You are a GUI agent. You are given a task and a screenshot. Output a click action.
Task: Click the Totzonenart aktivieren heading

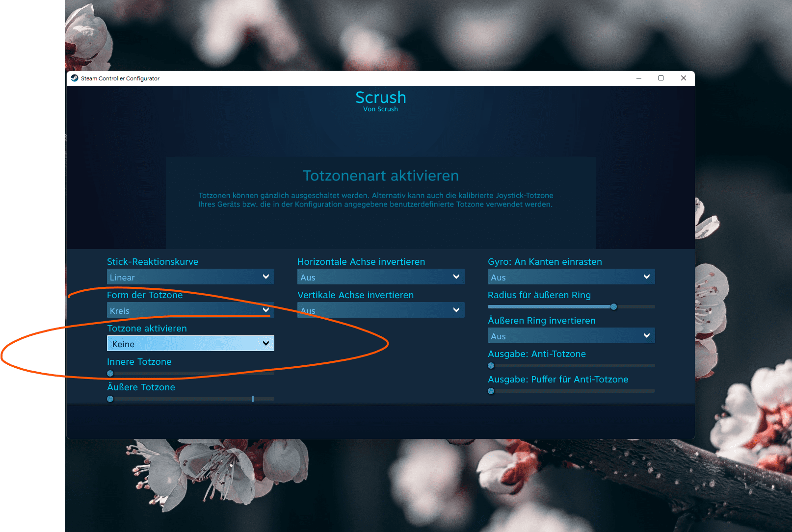(x=381, y=176)
